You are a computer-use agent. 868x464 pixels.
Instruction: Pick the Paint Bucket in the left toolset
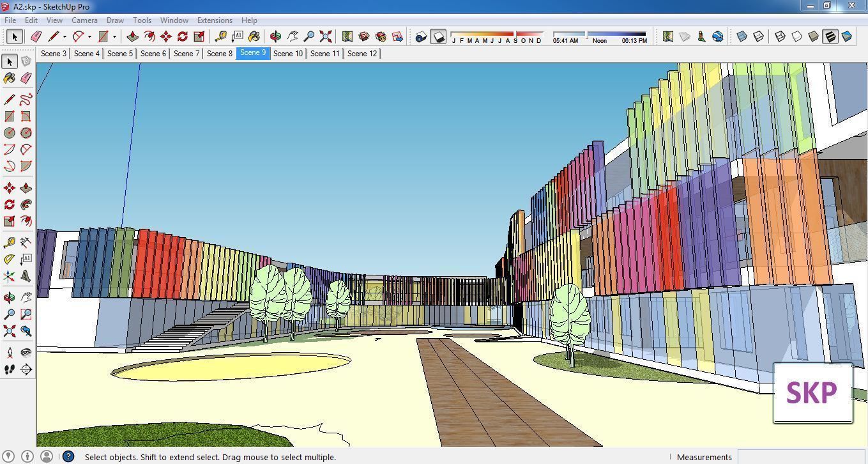[10, 78]
